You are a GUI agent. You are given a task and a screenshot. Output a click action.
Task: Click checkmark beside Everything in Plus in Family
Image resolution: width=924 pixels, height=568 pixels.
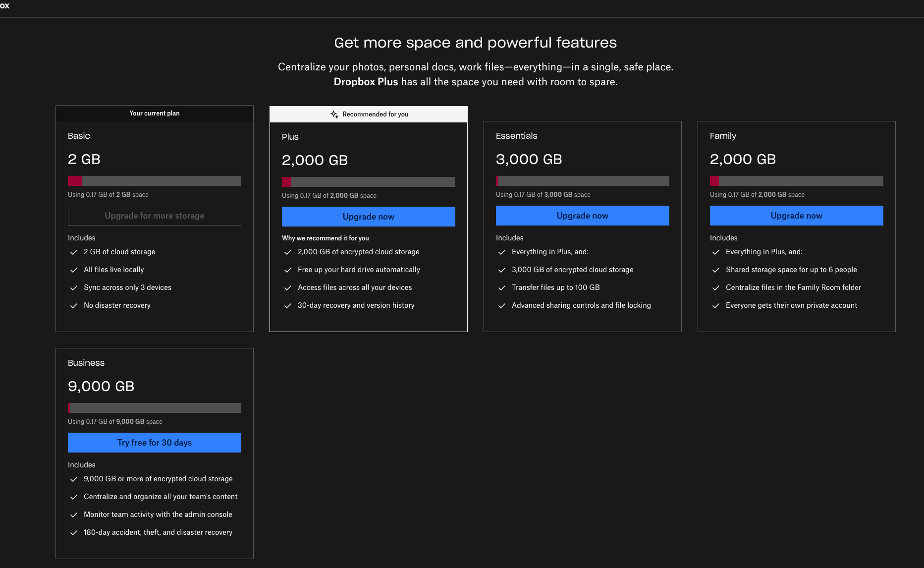point(716,252)
